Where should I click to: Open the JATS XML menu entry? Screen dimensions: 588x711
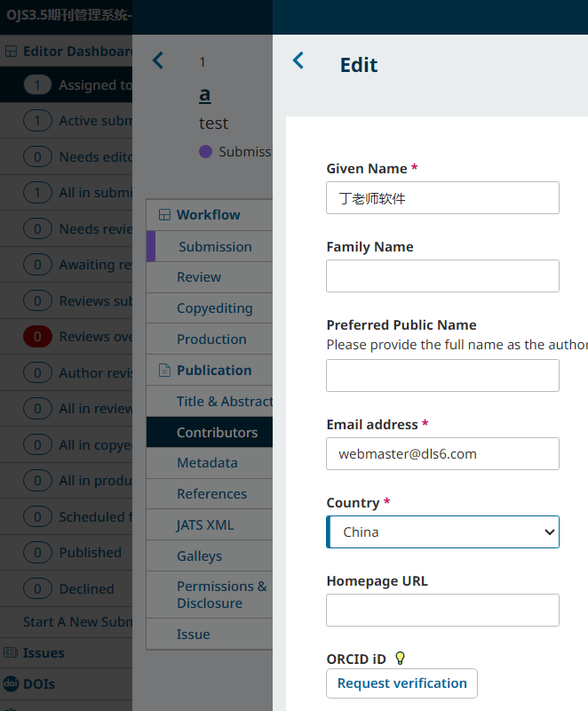point(205,525)
